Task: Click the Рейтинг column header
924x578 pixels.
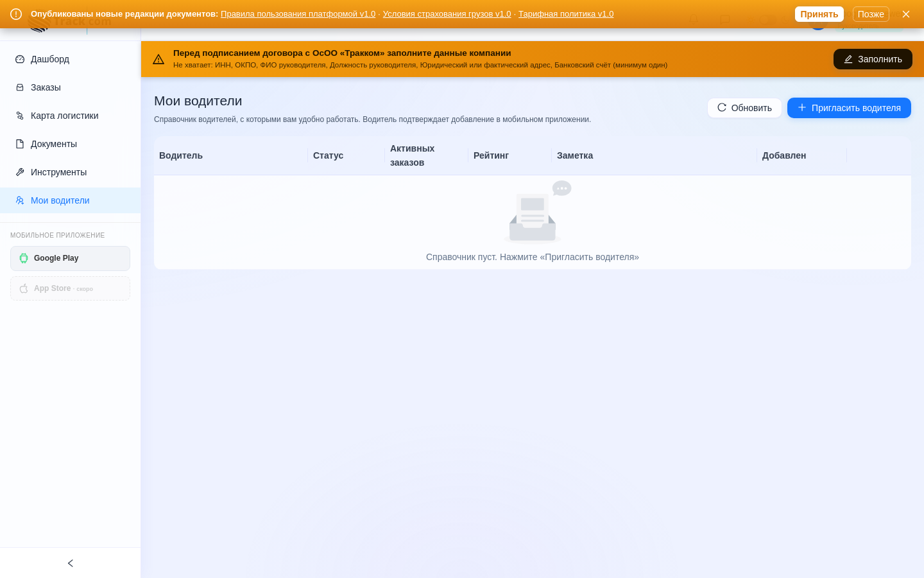Action: coord(510,155)
